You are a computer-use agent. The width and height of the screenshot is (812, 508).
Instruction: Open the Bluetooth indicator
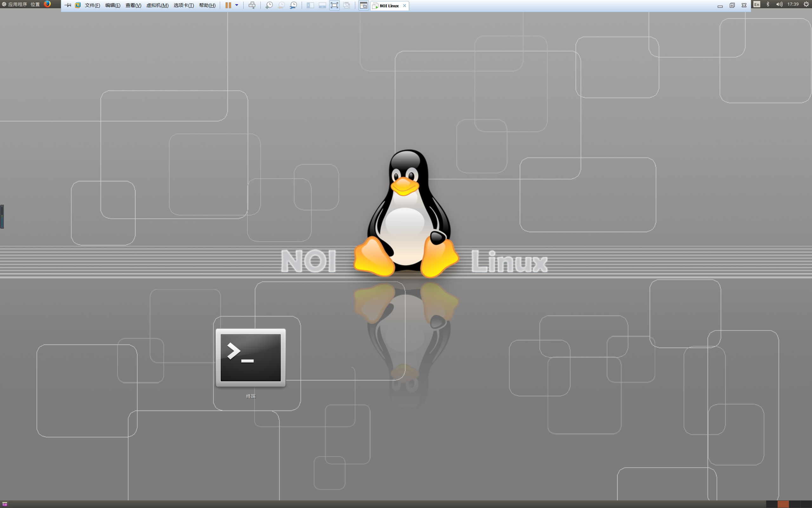click(x=768, y=4)
